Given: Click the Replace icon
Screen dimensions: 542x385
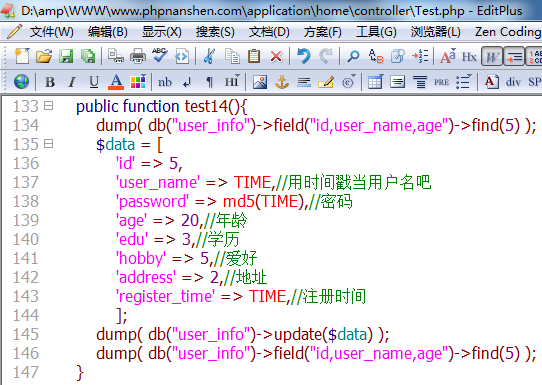Looking at the screenshot, I should point(376,56).
